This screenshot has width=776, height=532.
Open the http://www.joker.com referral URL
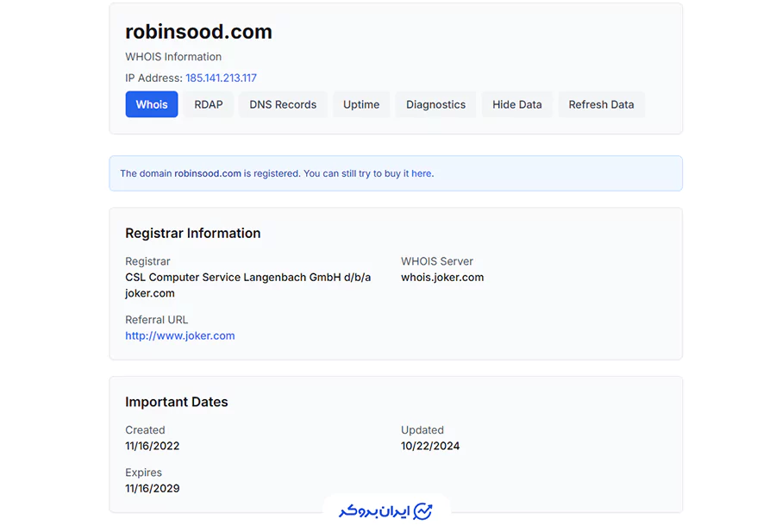click(179, 335)
